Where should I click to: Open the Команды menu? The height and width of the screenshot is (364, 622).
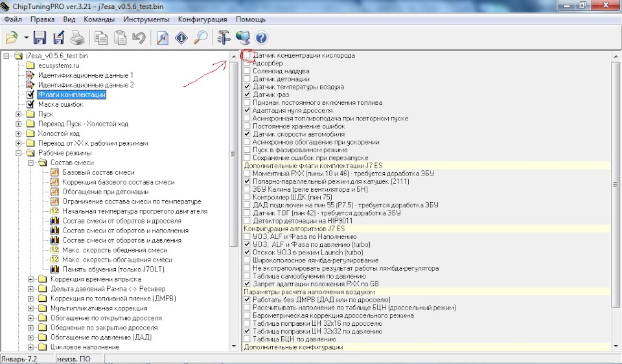pyautogui.click(x=99, y=19)
